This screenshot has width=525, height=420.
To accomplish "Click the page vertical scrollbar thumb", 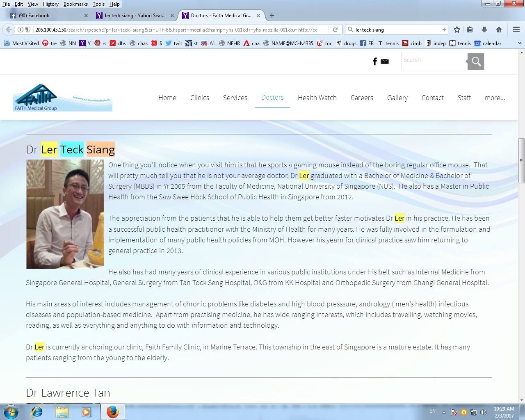I will click(x=521, y=161).
